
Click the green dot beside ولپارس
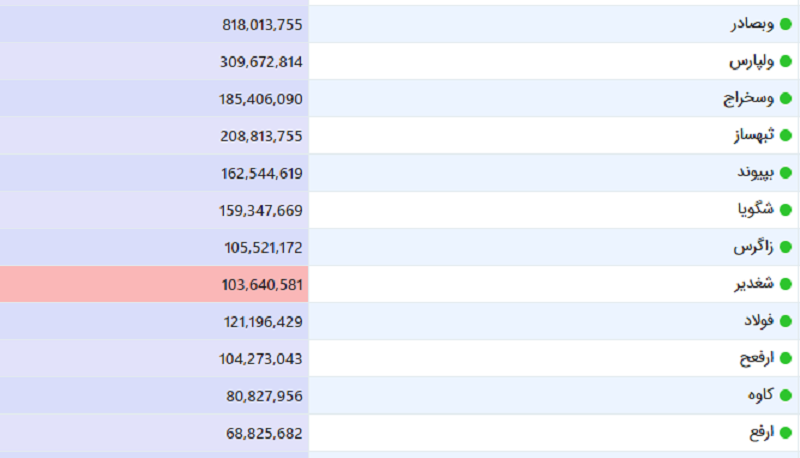[786, 62]
